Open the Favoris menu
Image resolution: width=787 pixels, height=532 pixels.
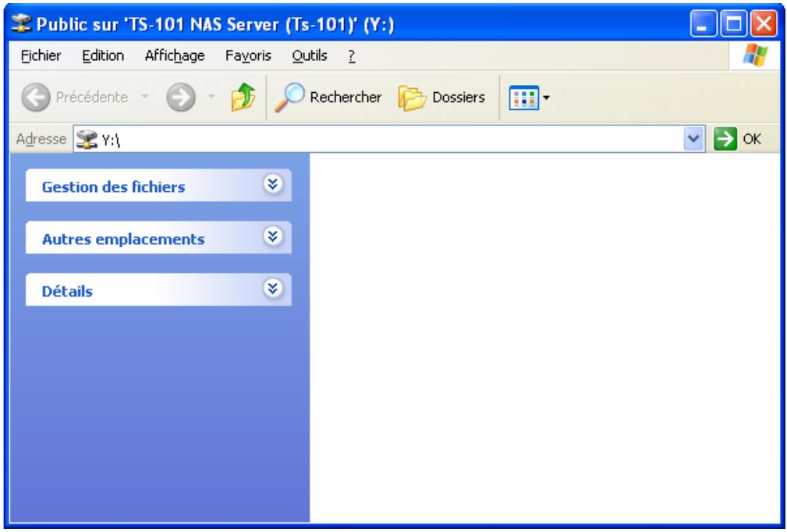pos(248,55)
